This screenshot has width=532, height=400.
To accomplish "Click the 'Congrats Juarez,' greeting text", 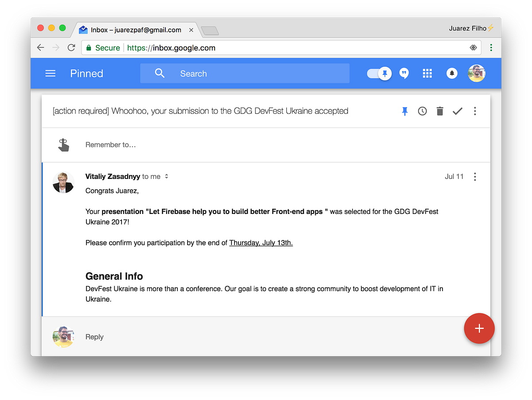I will pos(112,191).
